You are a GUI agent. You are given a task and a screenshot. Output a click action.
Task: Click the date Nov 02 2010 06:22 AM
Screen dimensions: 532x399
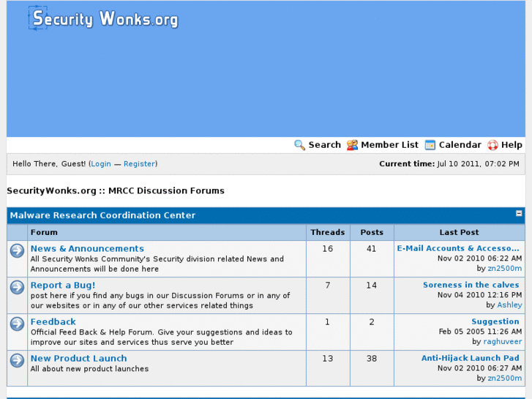coord(480,258)
